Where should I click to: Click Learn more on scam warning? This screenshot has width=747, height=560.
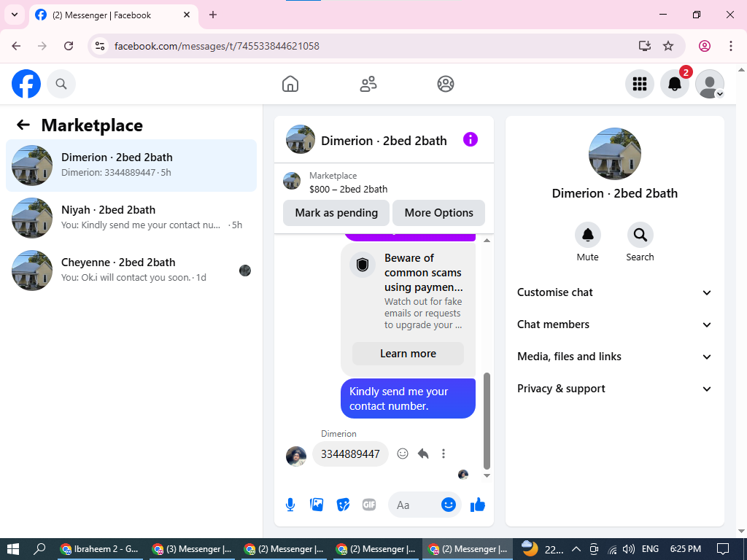point(408,354)
